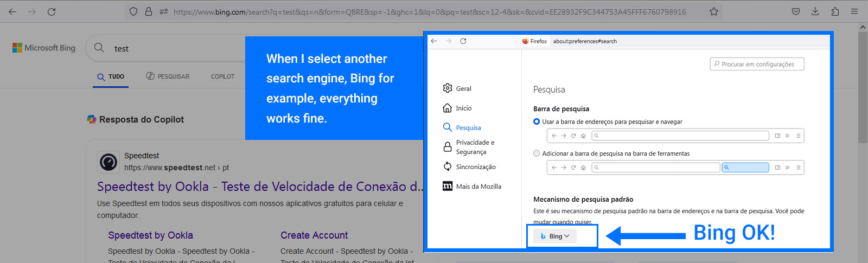
Task: Open the downloads panel
Action: pos(815,11)
